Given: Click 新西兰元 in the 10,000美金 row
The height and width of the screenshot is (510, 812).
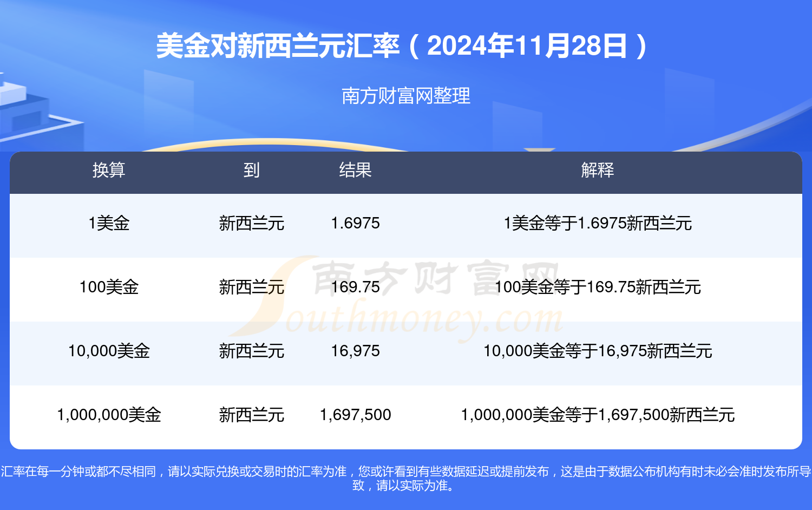Looking at the screenshot, I should 251,351.
